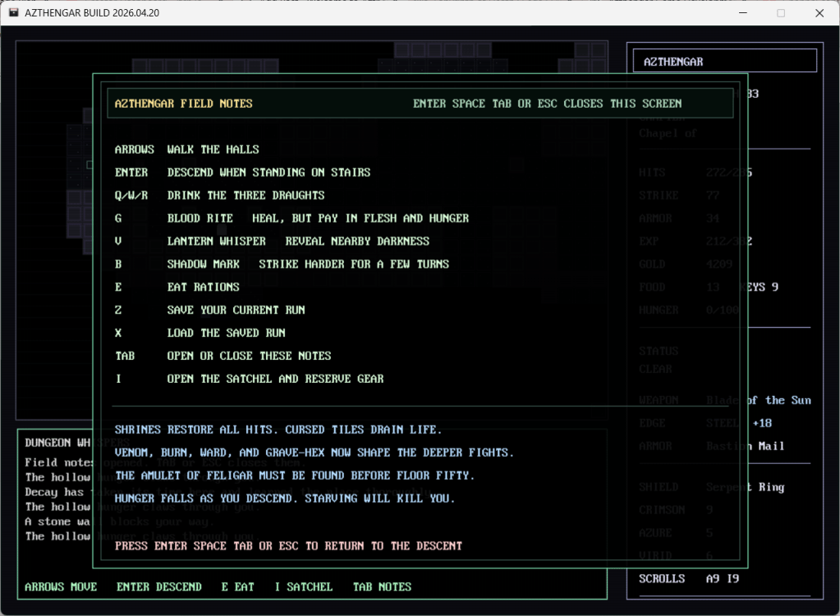The image size is (840, 616).
Task: Select the 'Z Save Your Current Run' line
Action: coord(210,310)
